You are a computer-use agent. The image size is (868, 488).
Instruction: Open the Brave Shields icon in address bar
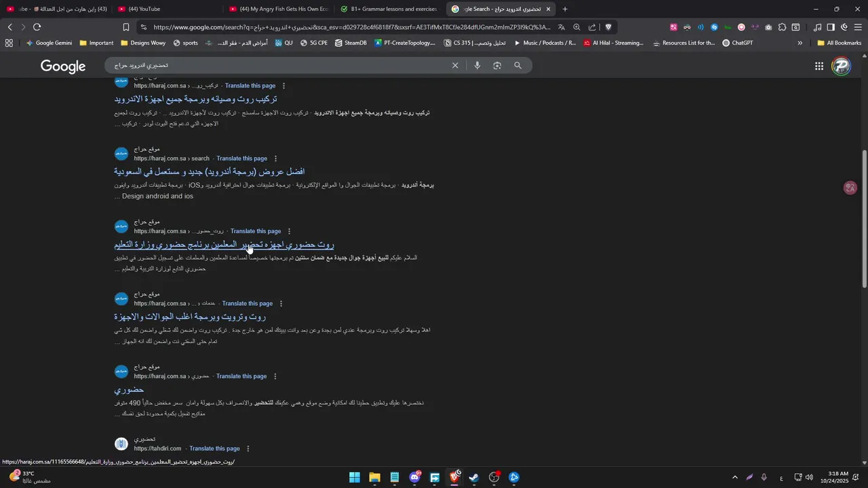608,27
